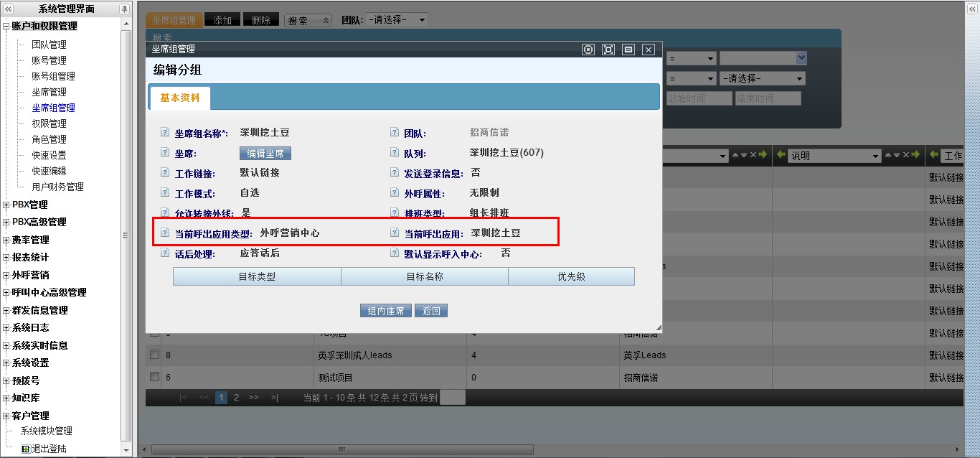Select the 基本资料 tab

180,98
